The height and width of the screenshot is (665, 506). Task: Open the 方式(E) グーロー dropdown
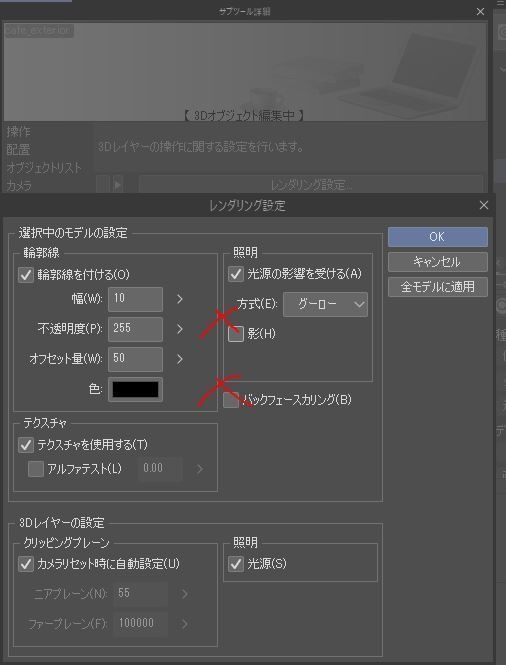[x=325, y=304]
